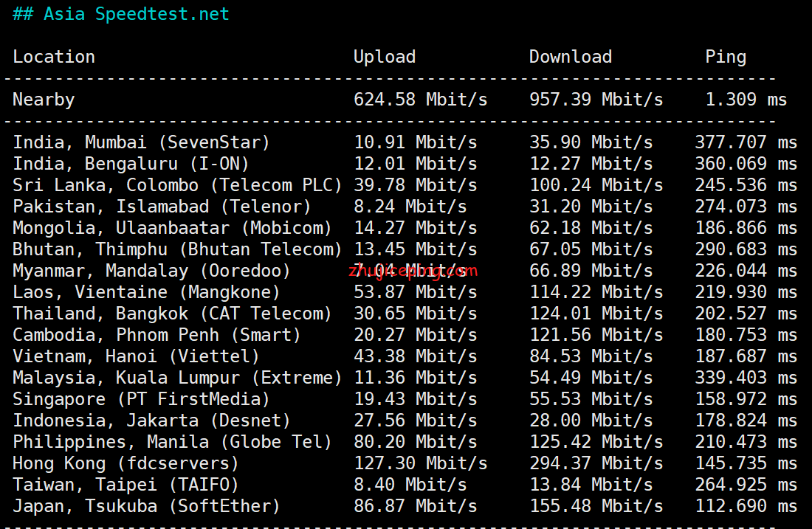
Task: Click the India, Mumbai (SevenStar) entry
Action: pos(142,142)
